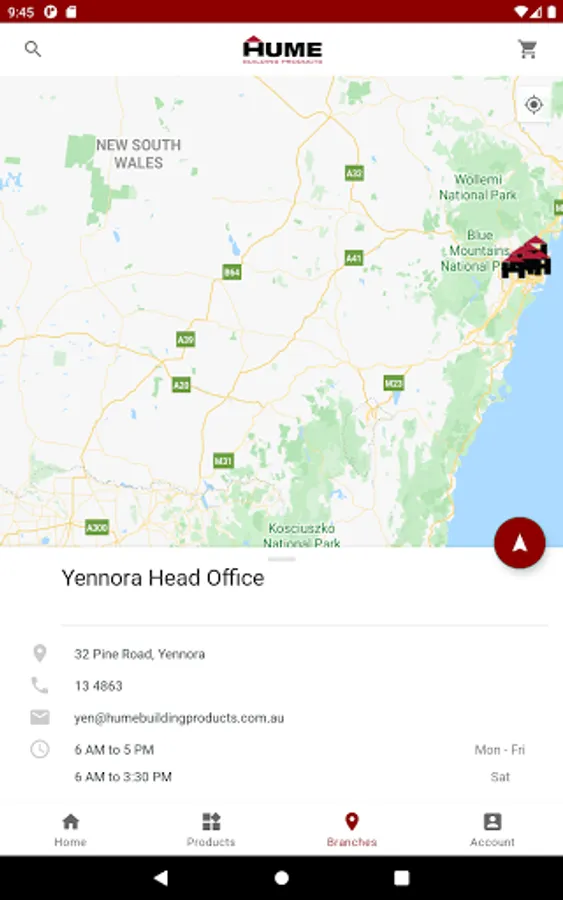Viewport: 563px width, 900px height.
Task: Click the email envelope icon
Action: pos(40,717)
